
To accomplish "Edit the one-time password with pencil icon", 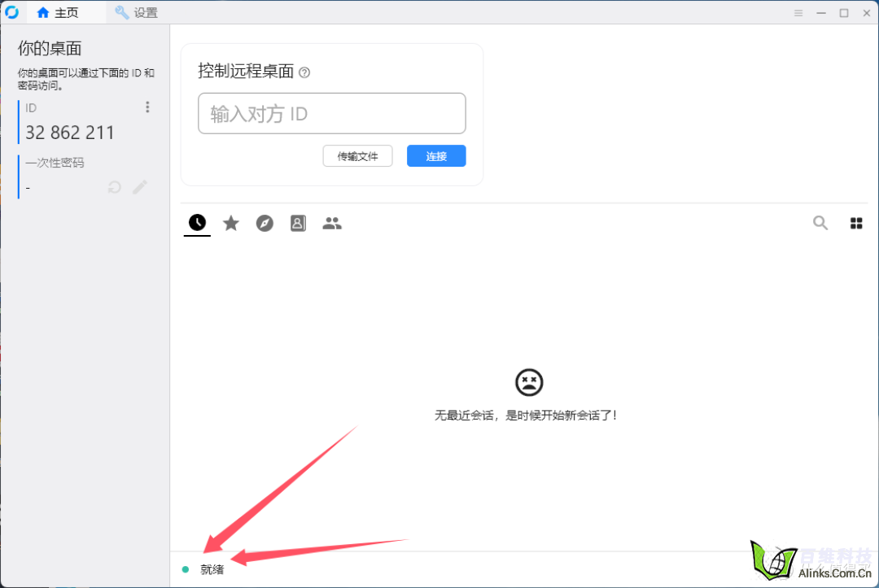I will pyautogui.click(x=140, y=187).
